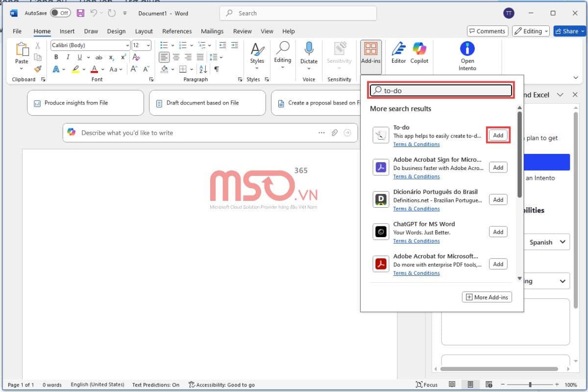Screen dimensions: 588x392
Task: Click the Produce insights from File card
Action: pos(86,103)
